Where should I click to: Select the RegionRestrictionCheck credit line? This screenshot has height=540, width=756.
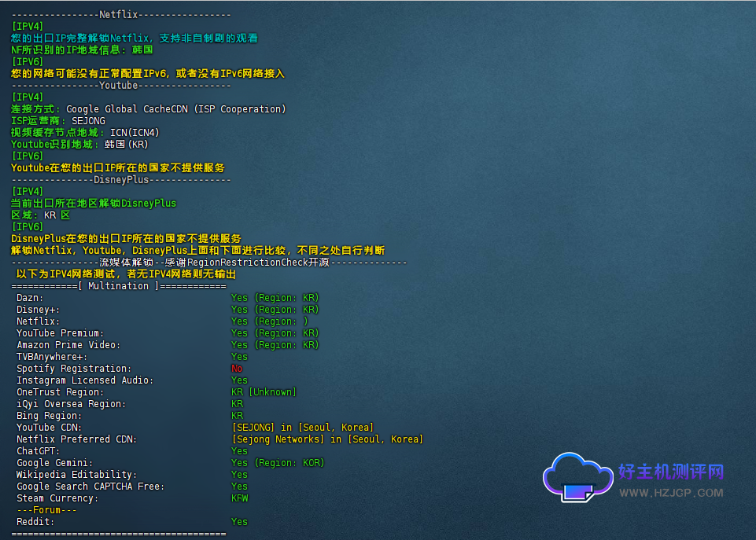pyautogui.click(x=209, y=263)
